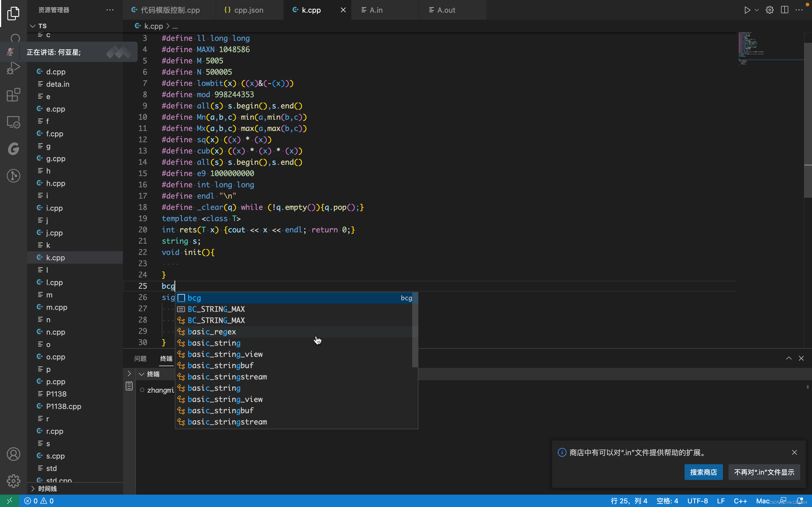Mute the microphone in the voice chat banner

click(10, 52)
